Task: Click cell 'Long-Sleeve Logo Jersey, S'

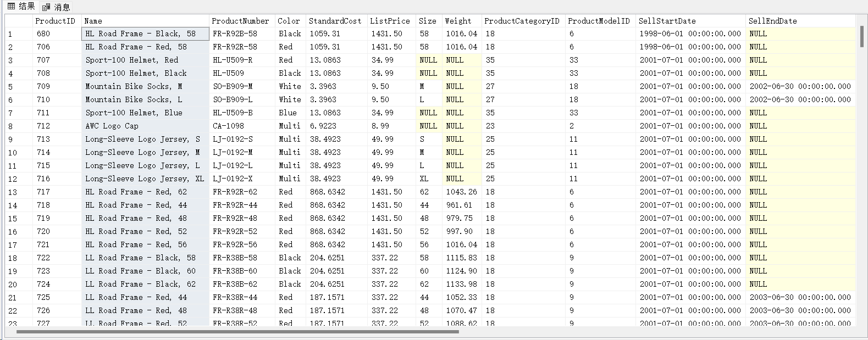Action: [145, 139]
